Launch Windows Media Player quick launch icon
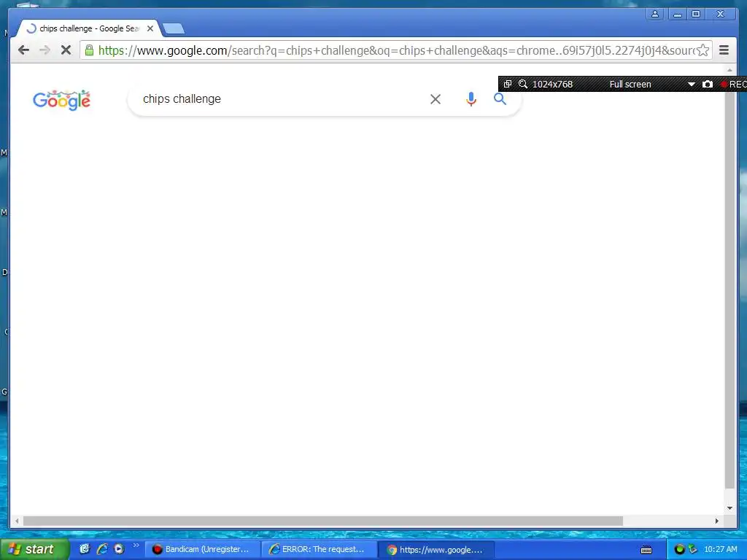Image resolution: width=747 pixels, height=560 pixels. [119, 549]
